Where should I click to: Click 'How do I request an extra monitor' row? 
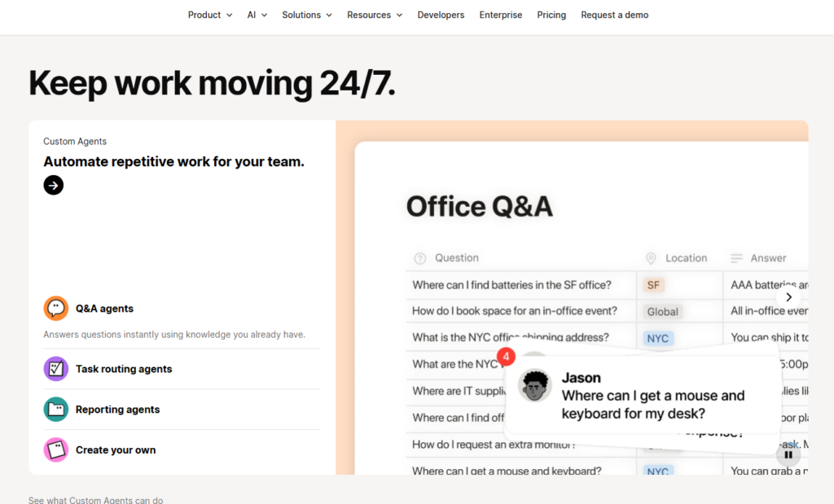pyautogui.click(x=494, y=445)
